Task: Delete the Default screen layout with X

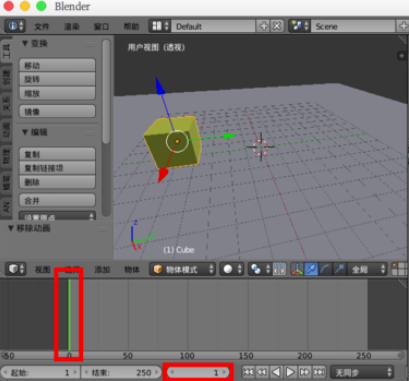Action: click(x=277, y=26)
